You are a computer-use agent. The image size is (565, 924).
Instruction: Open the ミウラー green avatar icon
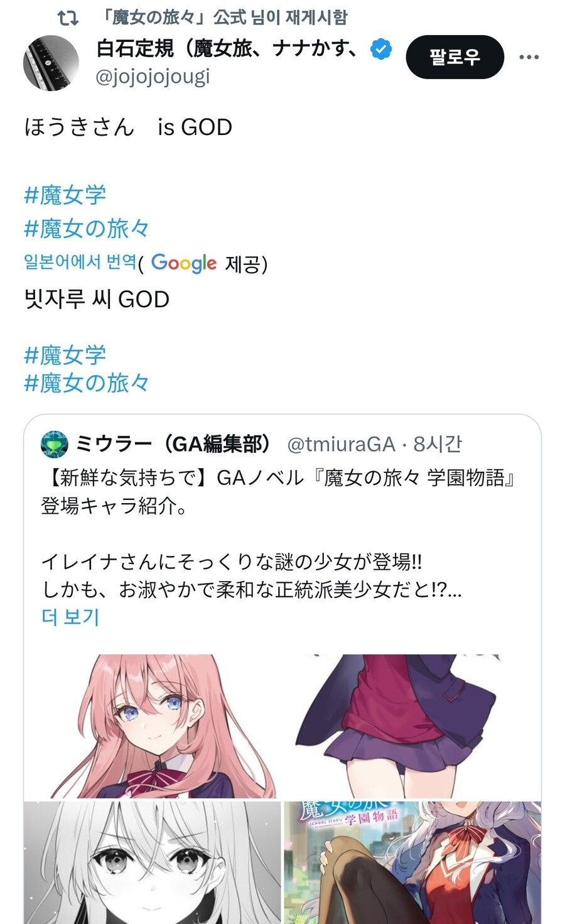(54, 444)
